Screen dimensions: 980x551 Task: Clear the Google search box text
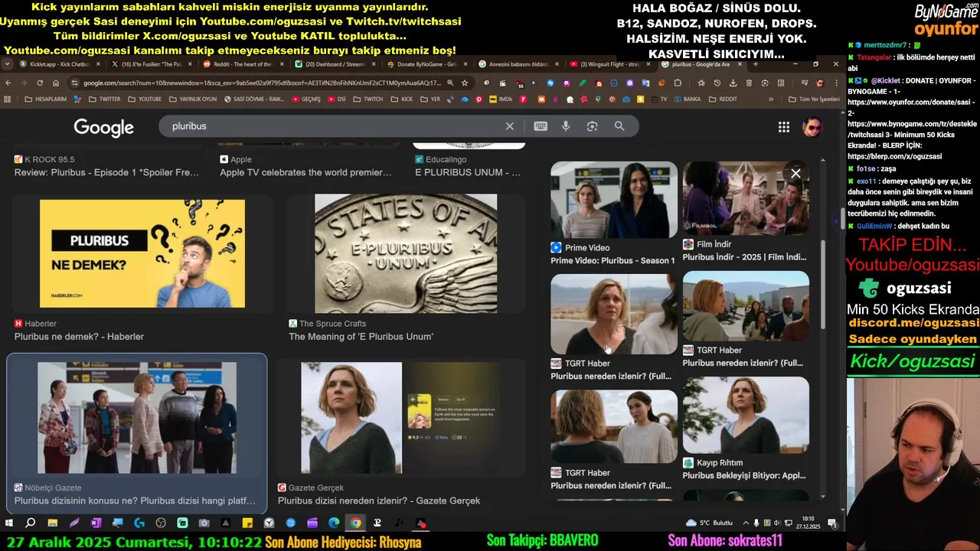(510, 126)
